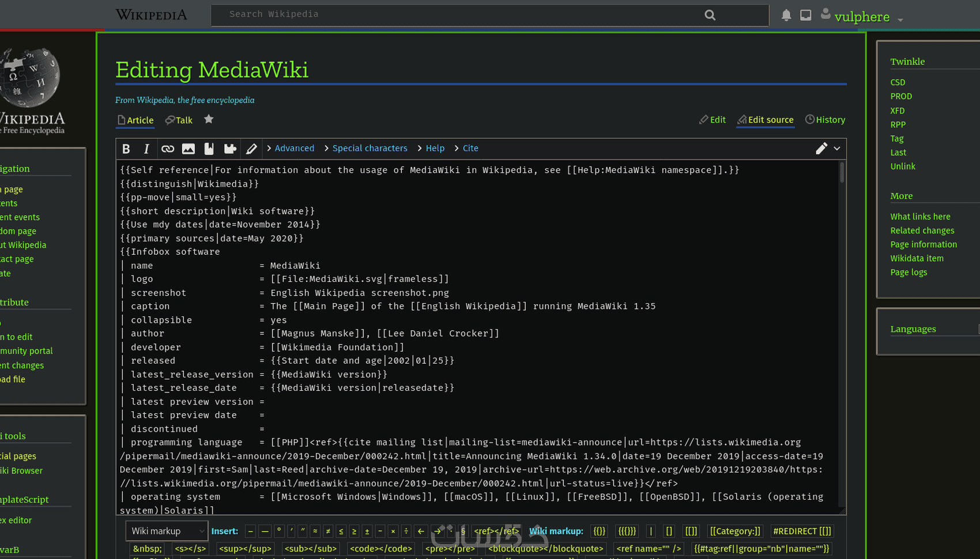The width and height of the screenshot is (980, 559).
Task: Open the images and media insertion icon
Action: pyautogui.click(x=189, y=148)
